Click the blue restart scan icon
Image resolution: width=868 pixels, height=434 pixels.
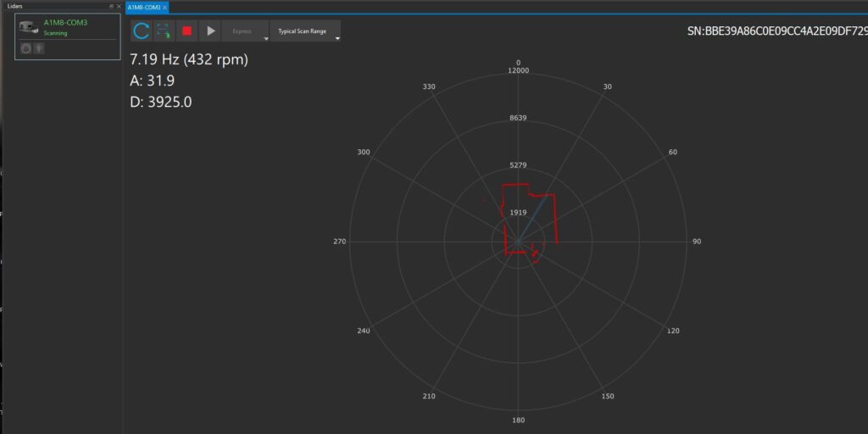point(142,31)
